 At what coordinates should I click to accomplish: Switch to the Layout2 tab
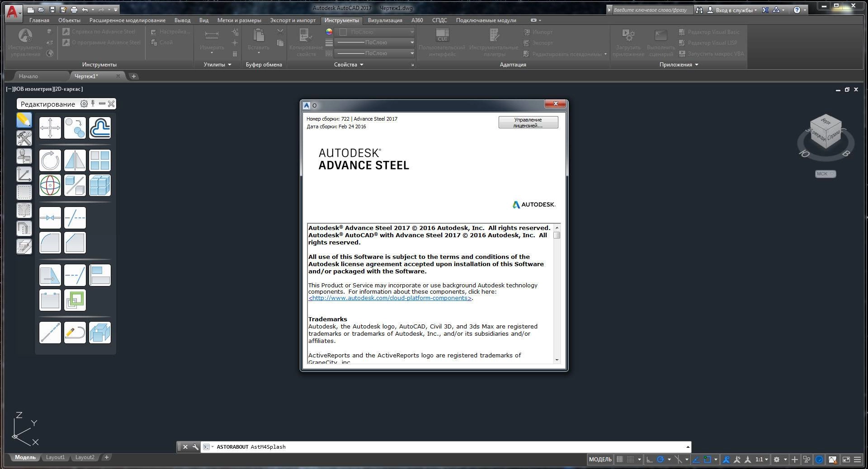point(85,457)
